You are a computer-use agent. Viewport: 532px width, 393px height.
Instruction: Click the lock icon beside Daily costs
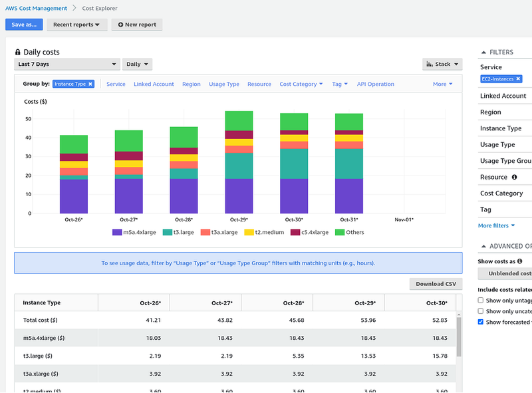pos(18,52)
